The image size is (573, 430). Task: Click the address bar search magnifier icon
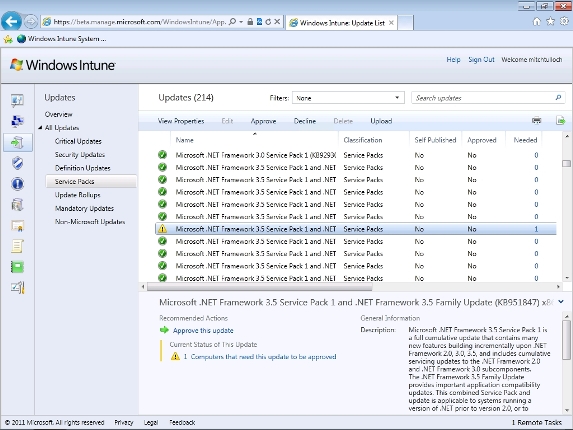click(232, 22)
